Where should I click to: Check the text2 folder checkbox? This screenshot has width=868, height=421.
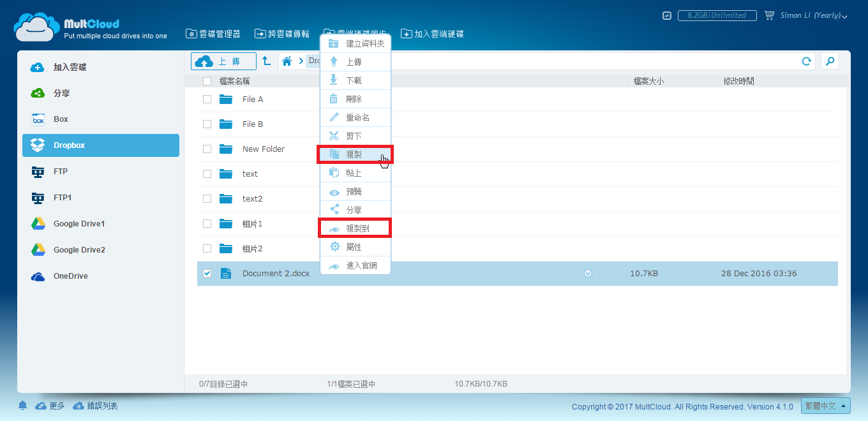[207, 198]
